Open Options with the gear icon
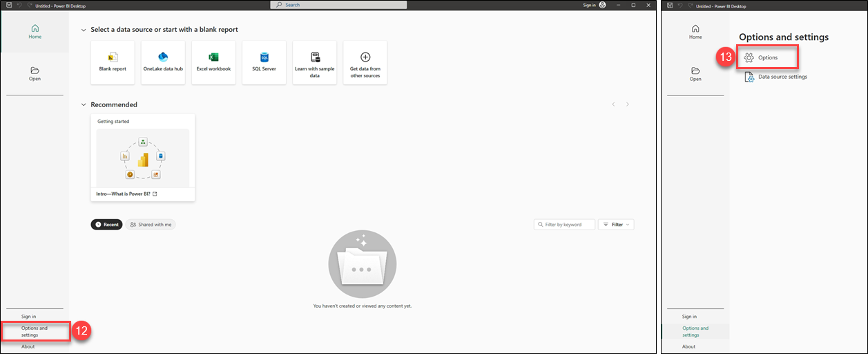 pos(768,57)
